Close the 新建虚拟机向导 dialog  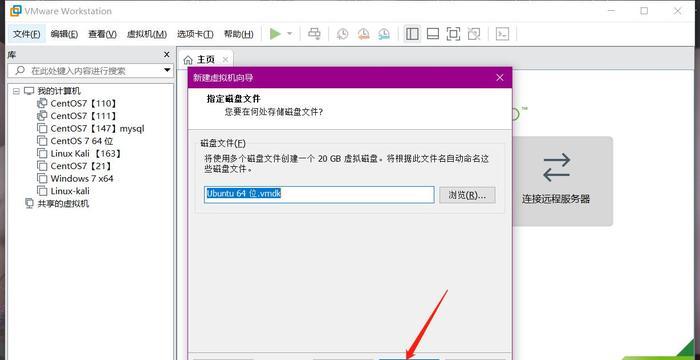pyautogui.click(x=500, y=78)
